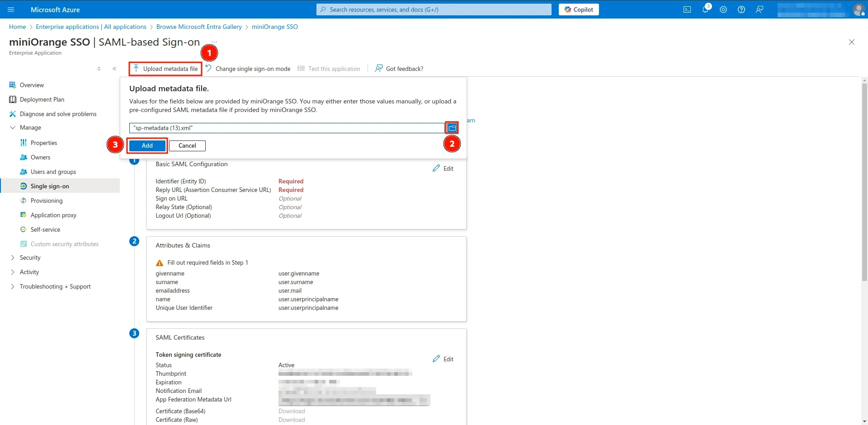Collapse the Manage section
868x425 pixels.
pos(13,127)
